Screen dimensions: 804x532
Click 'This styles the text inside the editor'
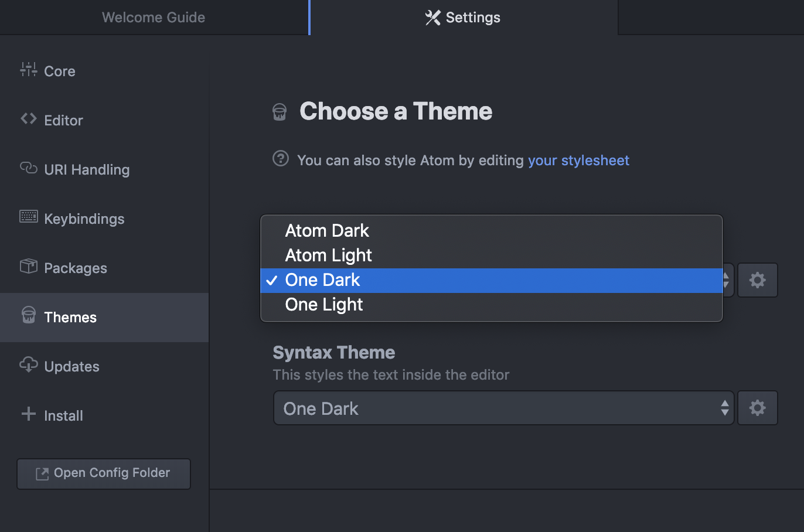pos(391,374)
